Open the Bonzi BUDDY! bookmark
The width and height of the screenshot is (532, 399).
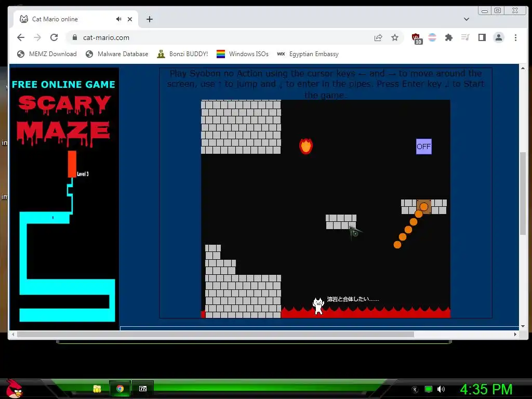(182, 54)
